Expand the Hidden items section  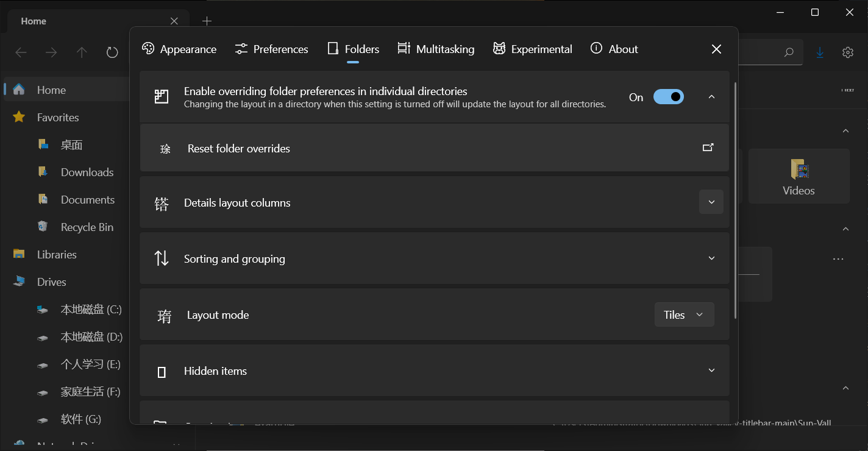(x=711, y=370)
